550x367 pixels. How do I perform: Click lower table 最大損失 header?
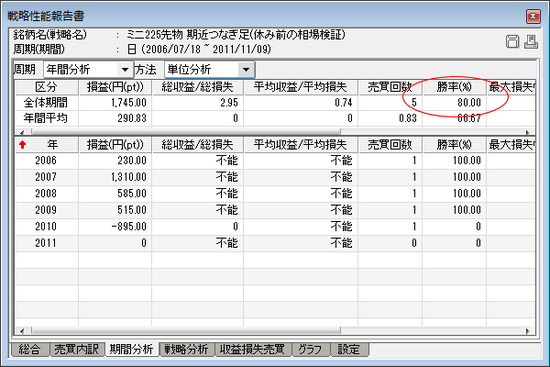click(511, 145)
